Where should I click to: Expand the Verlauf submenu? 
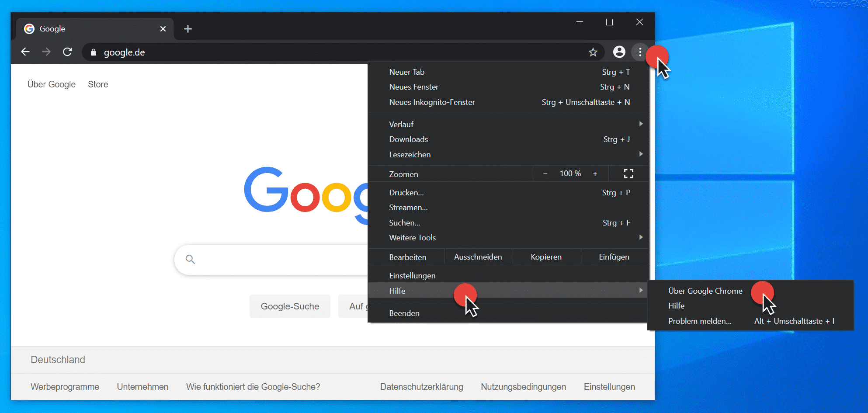click(508, 124)
